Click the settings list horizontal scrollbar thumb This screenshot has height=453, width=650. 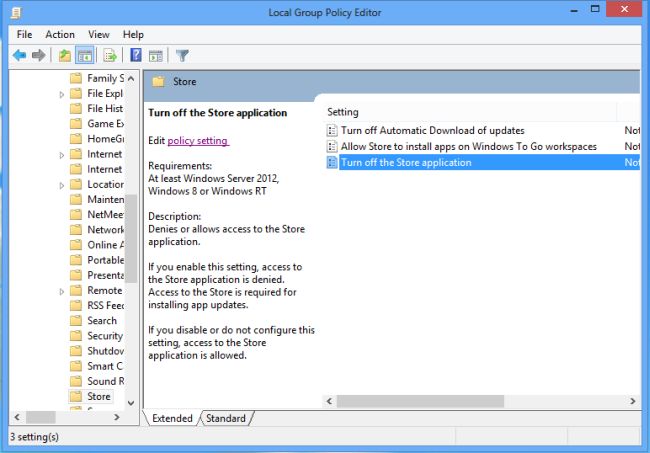[420, 401]
